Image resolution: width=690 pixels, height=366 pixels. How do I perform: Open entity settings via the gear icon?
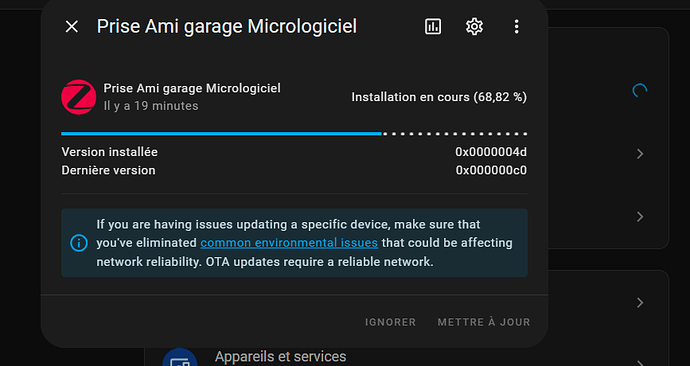point(474,27)
